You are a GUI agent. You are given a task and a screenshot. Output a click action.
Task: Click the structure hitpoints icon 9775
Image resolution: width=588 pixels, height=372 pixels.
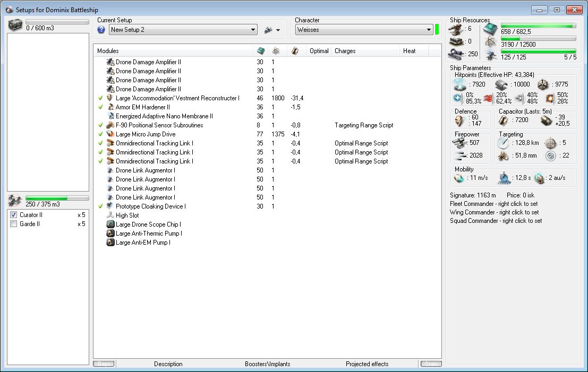point(543,85)
